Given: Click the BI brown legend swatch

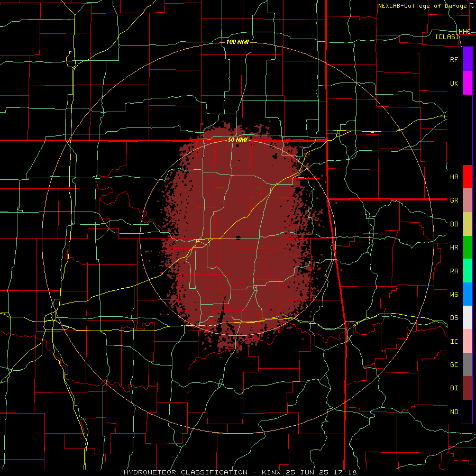Looking at the screenshot, I should (x=467, y=388).
